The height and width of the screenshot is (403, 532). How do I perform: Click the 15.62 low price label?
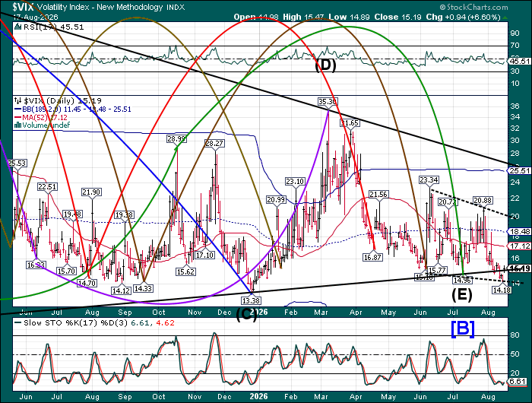coord(185,271)
